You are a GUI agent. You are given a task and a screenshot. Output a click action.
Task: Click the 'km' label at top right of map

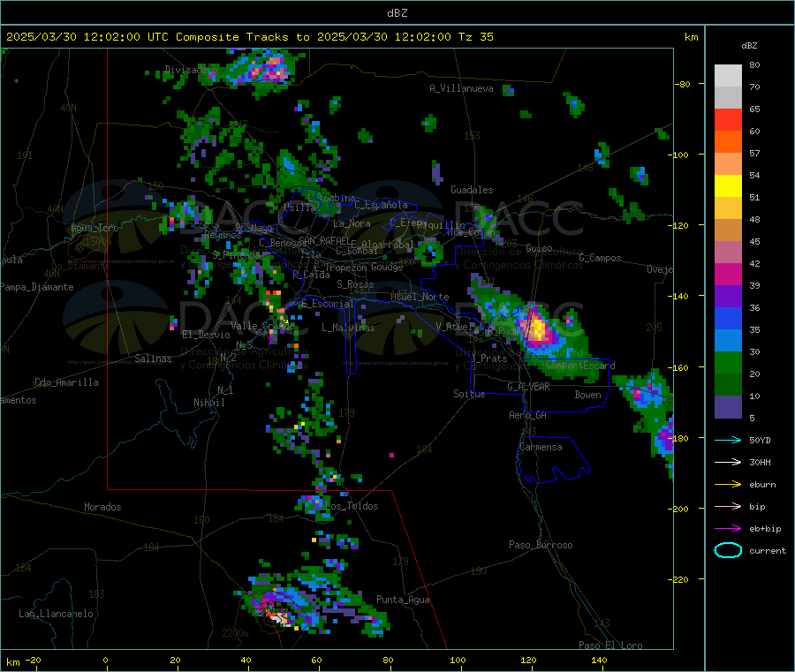point(691,37)
